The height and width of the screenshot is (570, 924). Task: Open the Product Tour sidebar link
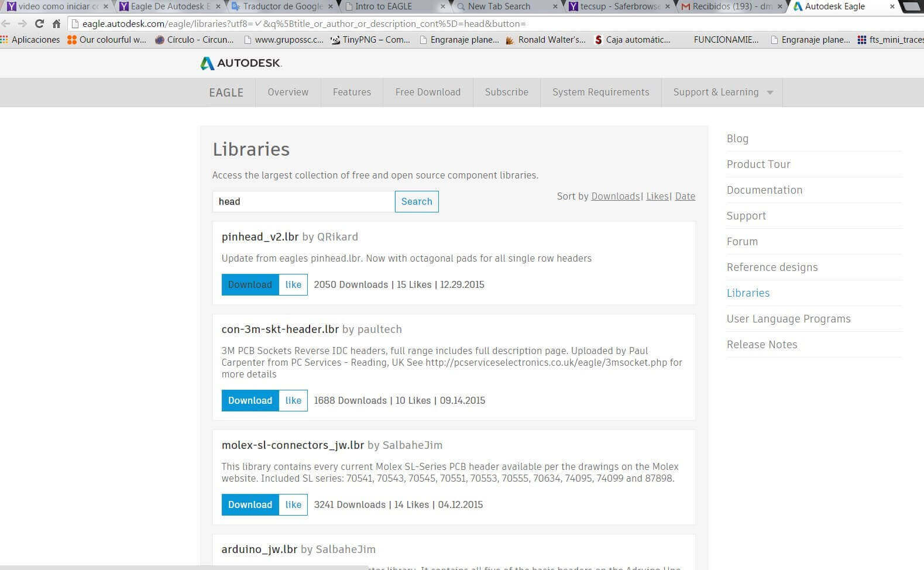coord(758,164)
